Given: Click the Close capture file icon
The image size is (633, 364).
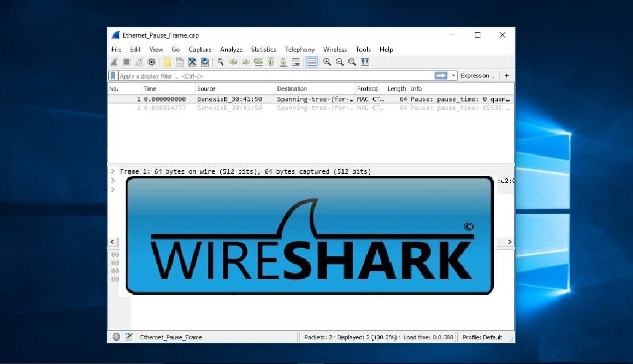Looking at the screenshot, I should click(x=192, y=62).
